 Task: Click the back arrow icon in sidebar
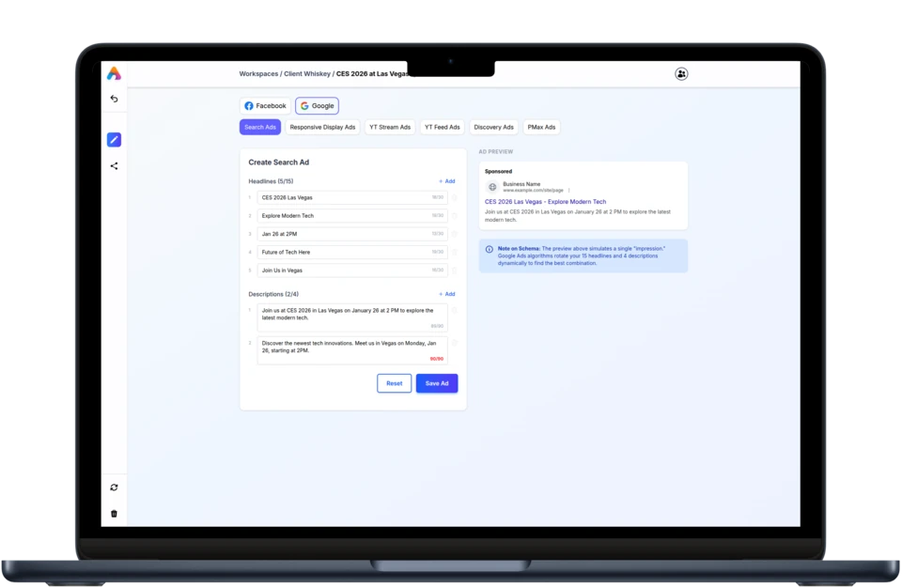point(114,99)
